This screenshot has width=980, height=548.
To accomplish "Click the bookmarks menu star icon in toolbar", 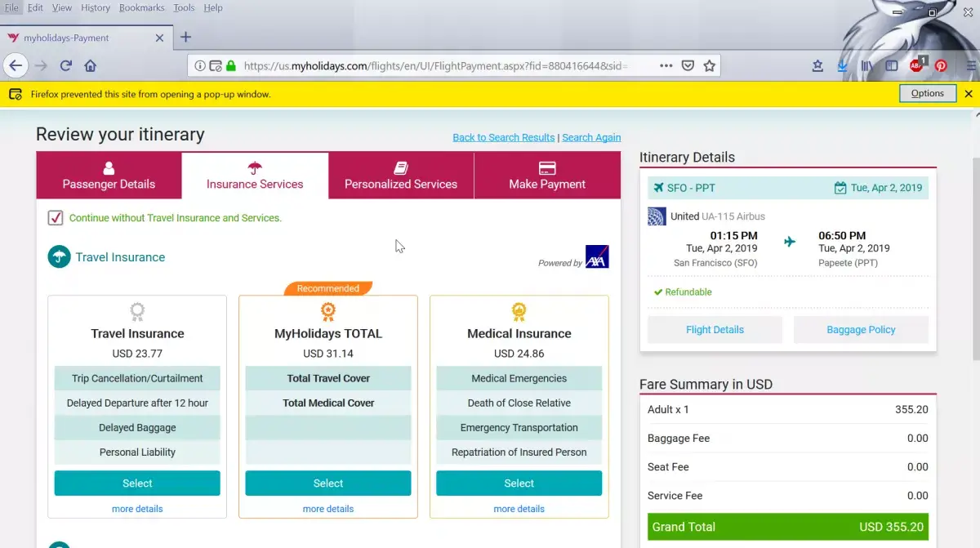I will click(x=817, y=65).
